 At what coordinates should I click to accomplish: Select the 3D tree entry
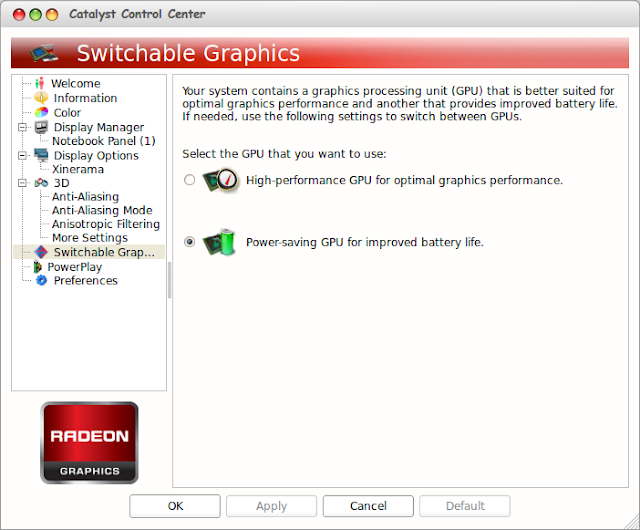[62, 183]
